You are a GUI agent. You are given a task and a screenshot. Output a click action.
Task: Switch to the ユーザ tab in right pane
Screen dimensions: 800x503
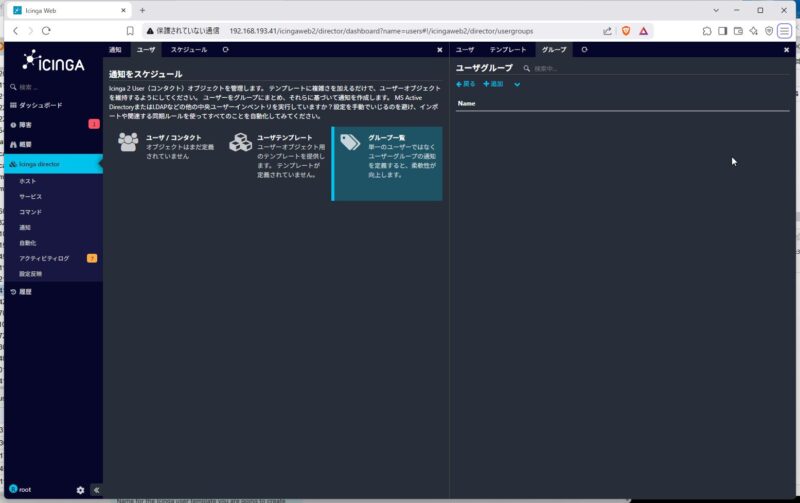pyautogui.click(x=465, y=49)
